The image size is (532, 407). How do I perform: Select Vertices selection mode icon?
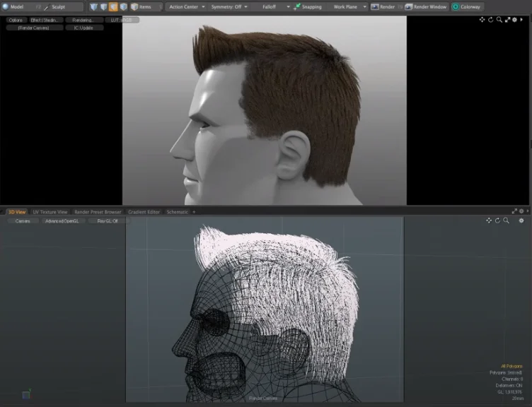[93, 7]
